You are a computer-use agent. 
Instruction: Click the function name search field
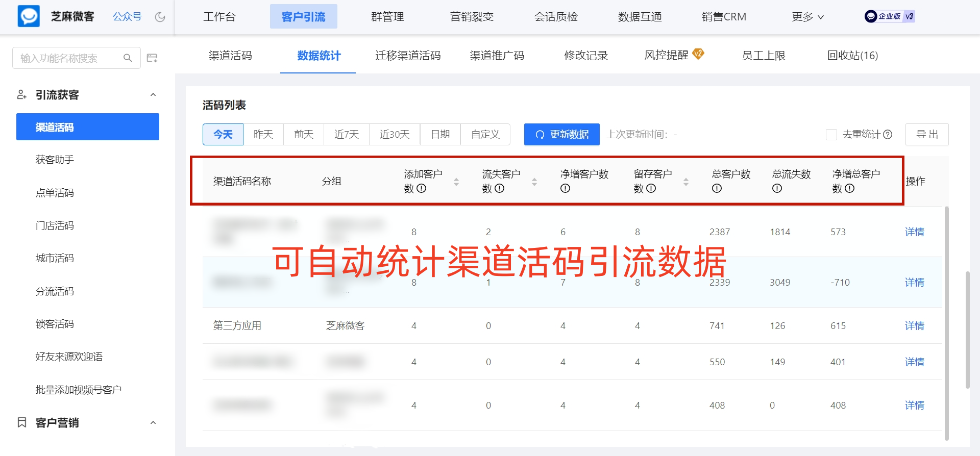[x=77, y=58]
